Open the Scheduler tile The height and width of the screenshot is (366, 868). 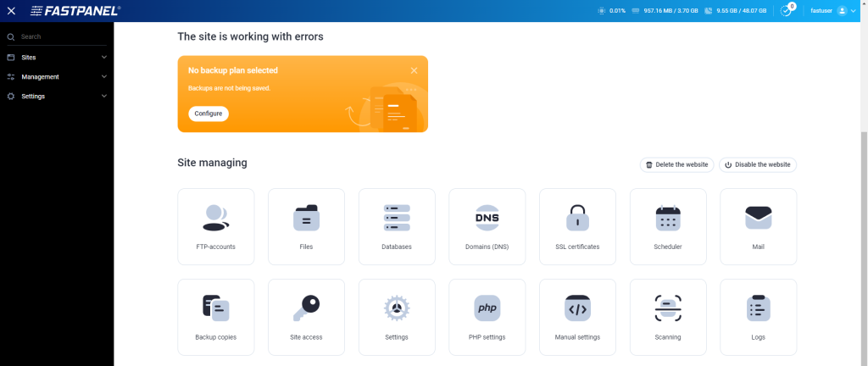pos(668,225)
